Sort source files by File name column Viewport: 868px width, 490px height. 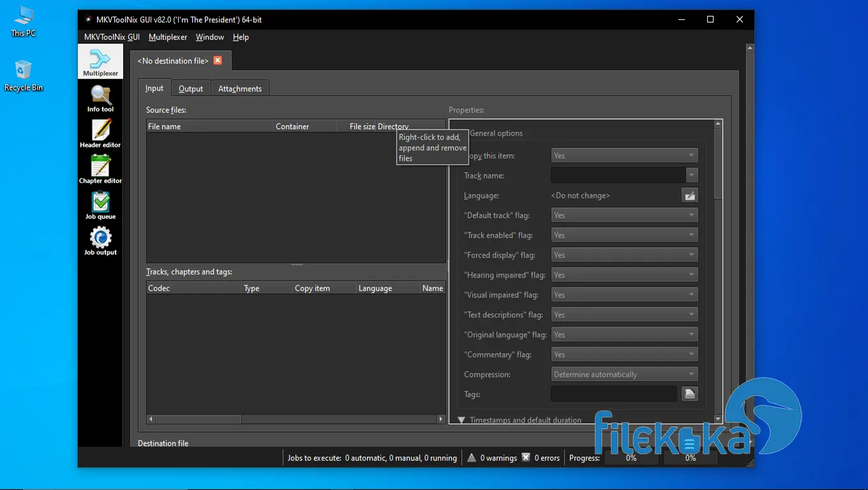point(210,126)
